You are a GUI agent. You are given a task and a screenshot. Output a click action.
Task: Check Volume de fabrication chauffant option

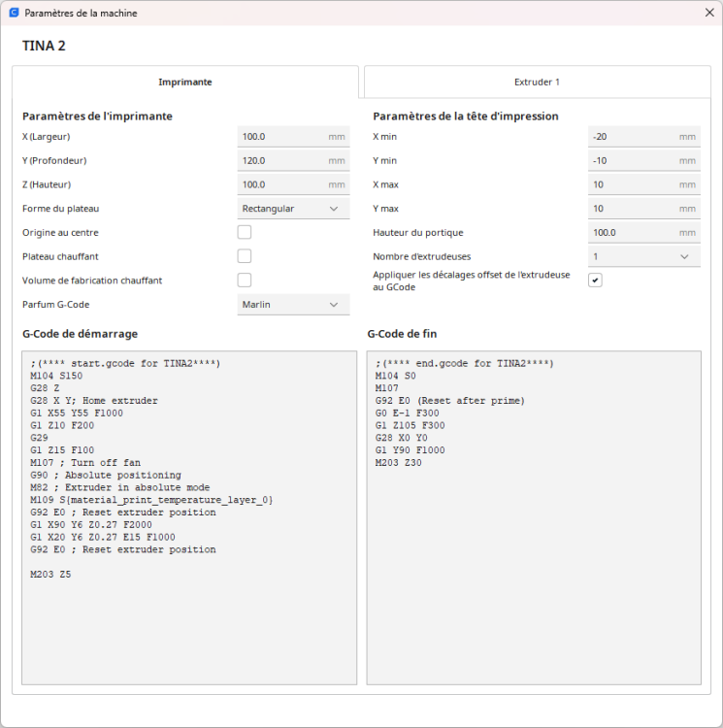click(245, 281)
